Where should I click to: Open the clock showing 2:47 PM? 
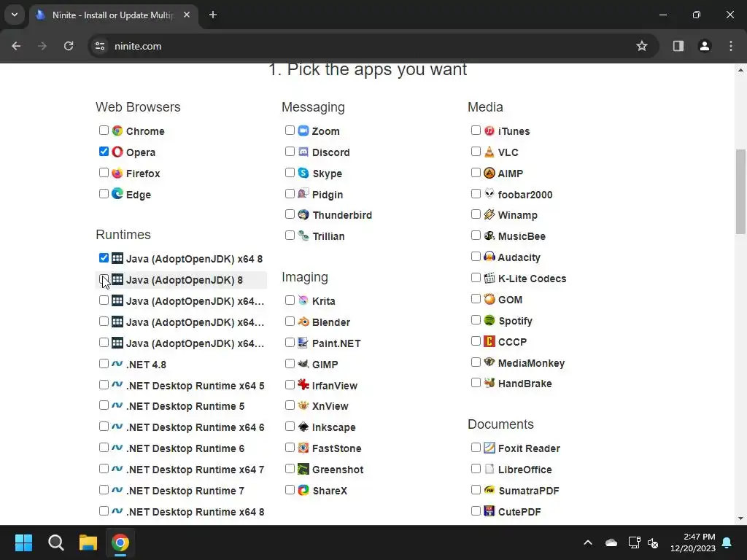tap(693, 542)
